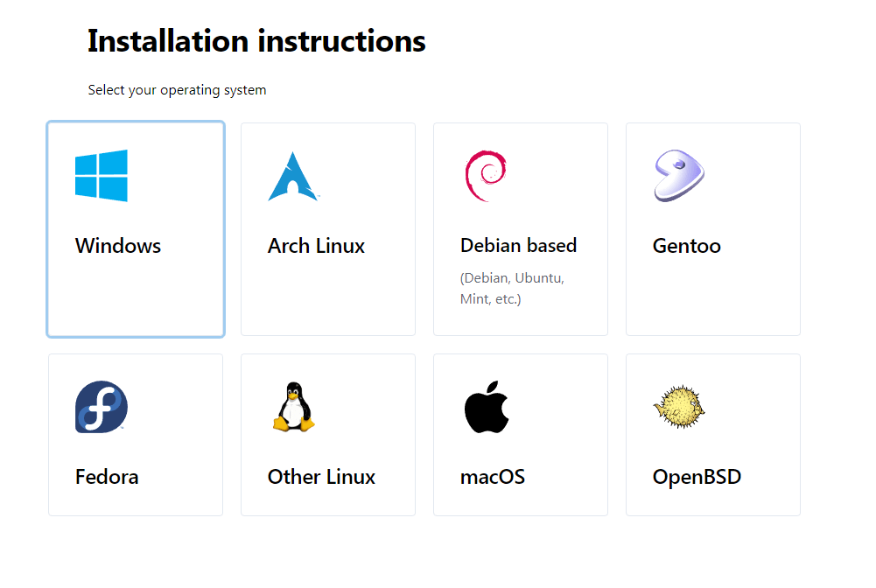Click the "(Debian, Ubuntu, Mint, etc.)" subtitle
Viewport: 876px width, 588px height.
point(512,289)
